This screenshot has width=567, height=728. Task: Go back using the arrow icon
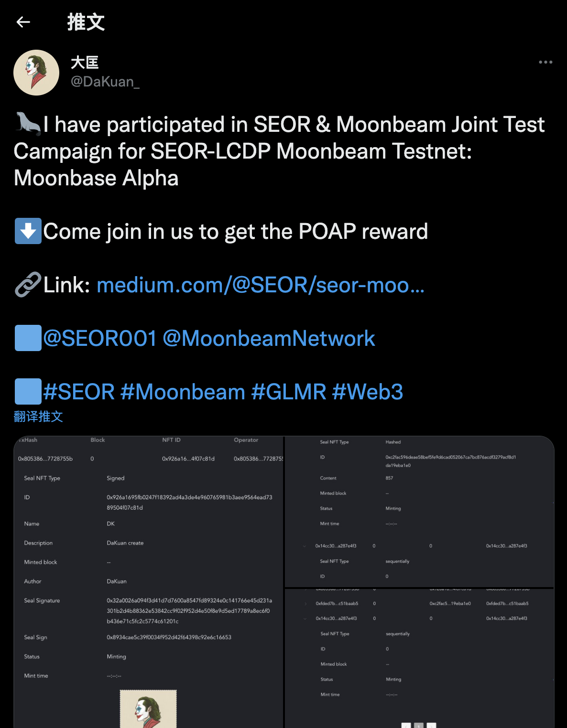tap(23, 22)
